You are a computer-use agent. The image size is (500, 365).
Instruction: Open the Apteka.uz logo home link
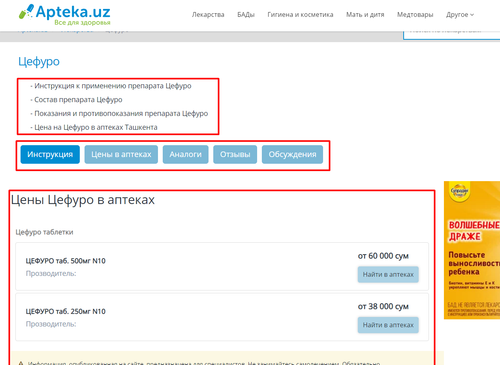[x=64, y=15]
